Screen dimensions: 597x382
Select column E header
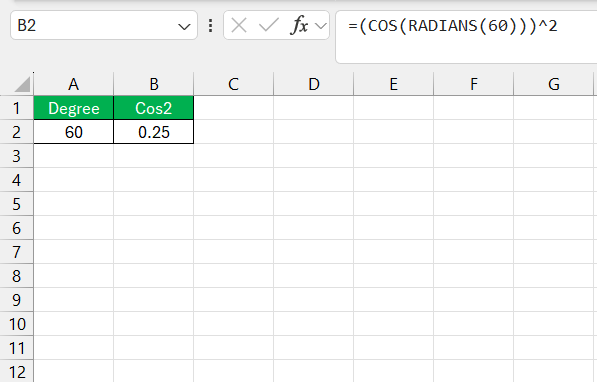(394, 84)
